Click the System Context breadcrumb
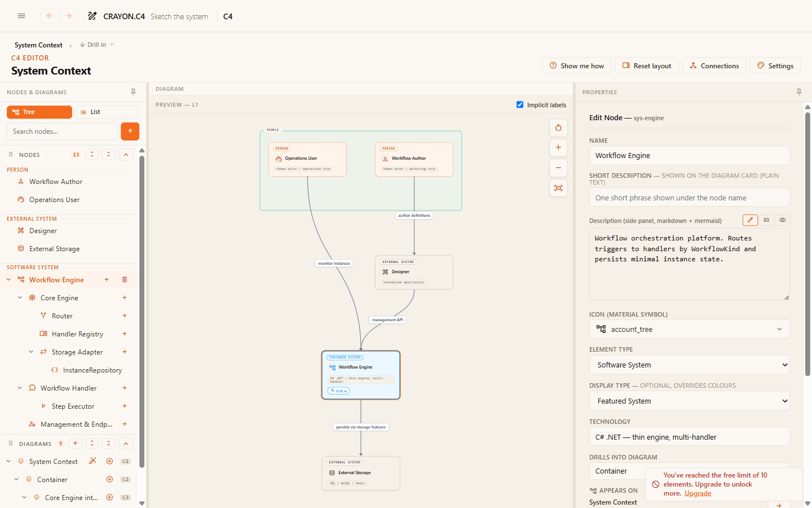 coord(38,45)
